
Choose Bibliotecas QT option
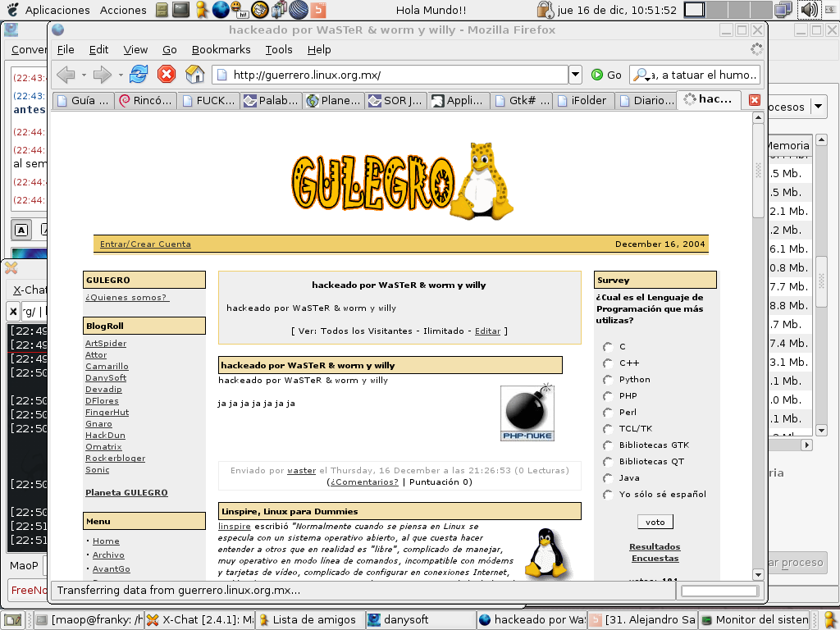(608, 462)
